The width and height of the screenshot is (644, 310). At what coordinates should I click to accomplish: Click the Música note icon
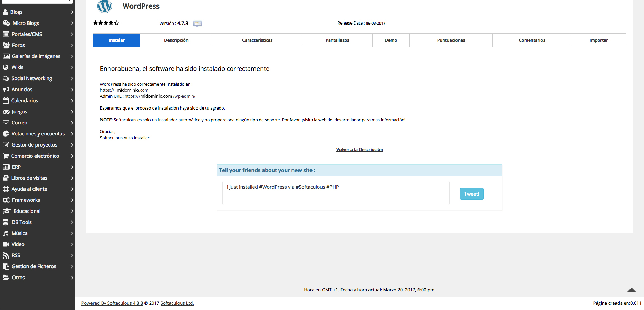click(x=6, y=233)
